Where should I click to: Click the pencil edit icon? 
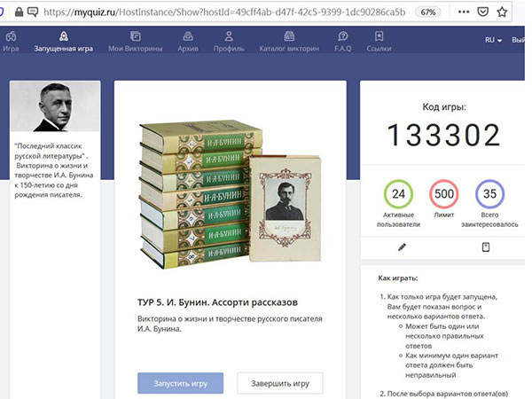pos(402,246)
